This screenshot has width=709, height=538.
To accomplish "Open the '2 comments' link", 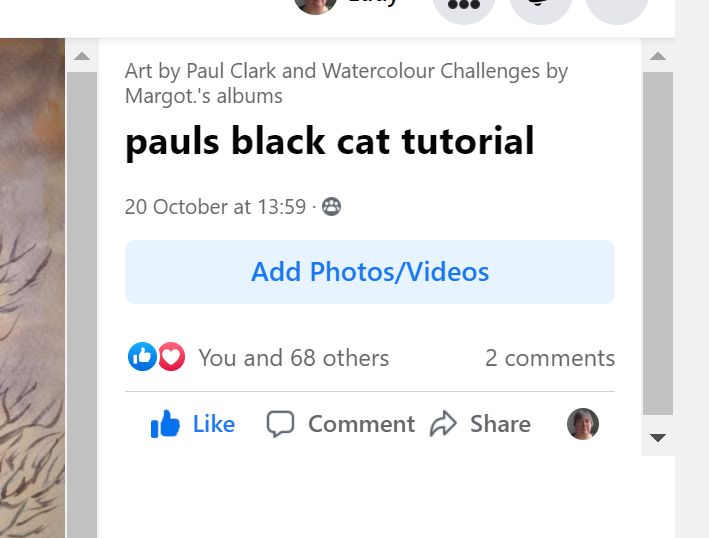I will pos(550,358).
